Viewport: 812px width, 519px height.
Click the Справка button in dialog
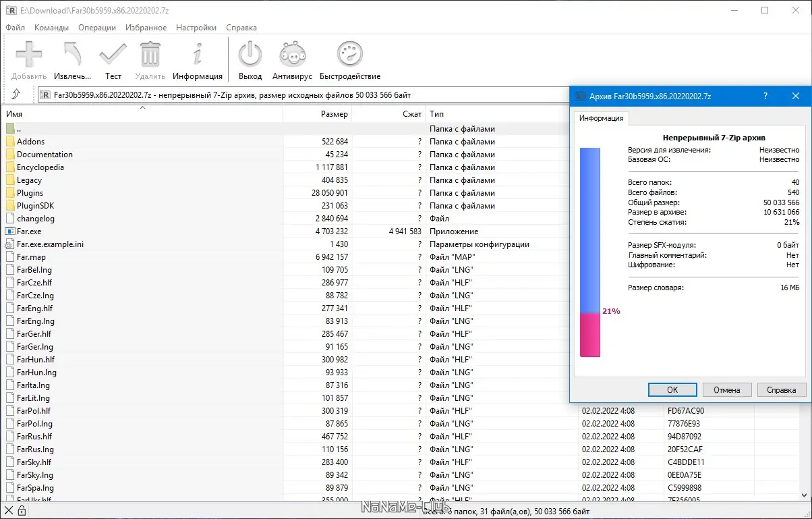781,390
